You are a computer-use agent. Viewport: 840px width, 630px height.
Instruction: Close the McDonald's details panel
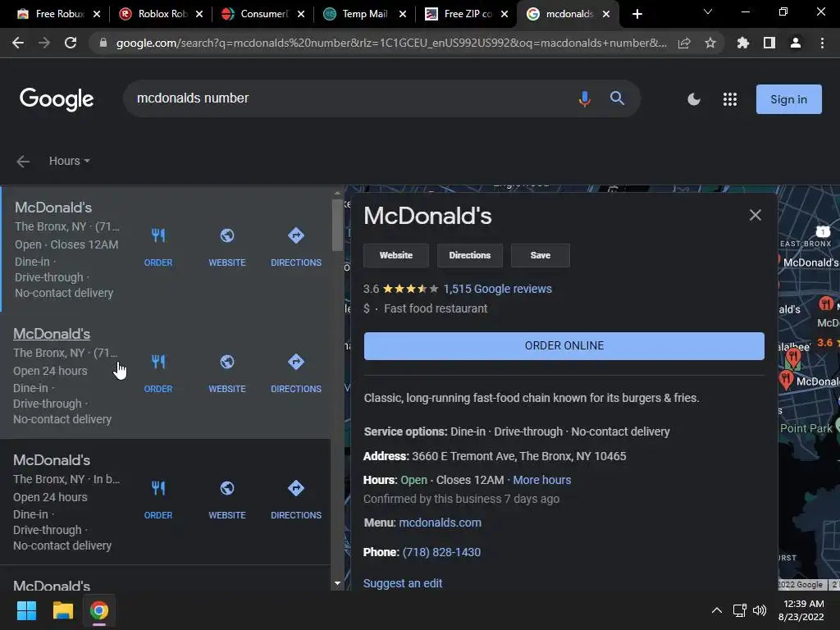[x=755, y=215]
